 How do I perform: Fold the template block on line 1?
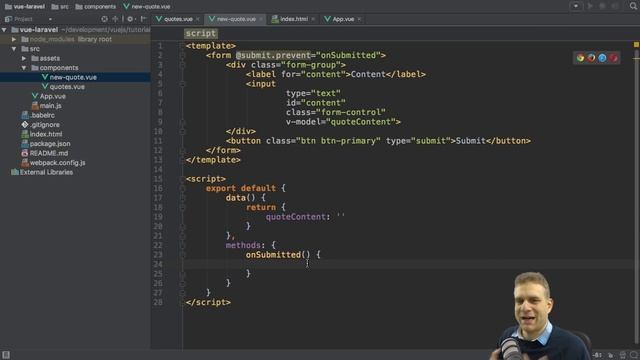click(182, 46)
